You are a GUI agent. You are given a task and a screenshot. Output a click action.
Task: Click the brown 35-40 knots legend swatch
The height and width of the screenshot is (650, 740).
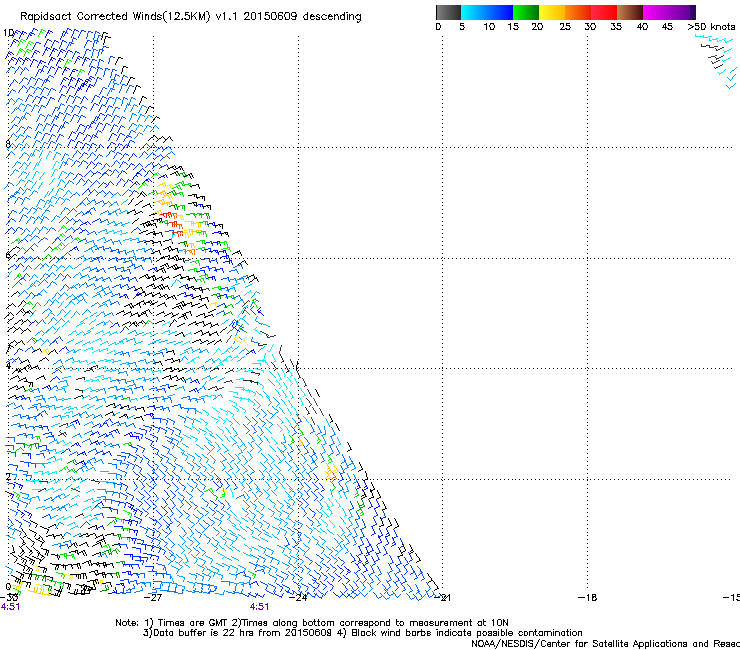tap(630, 12)
